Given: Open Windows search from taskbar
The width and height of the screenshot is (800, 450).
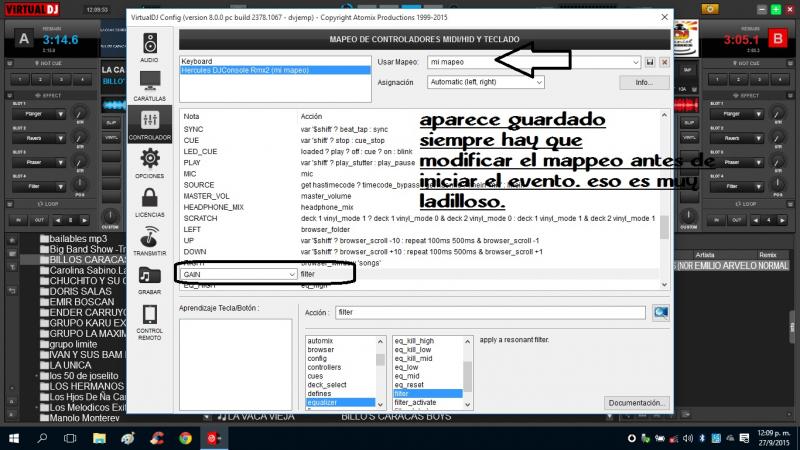Looking at the screenshot, I should click(x=42, y=438).
